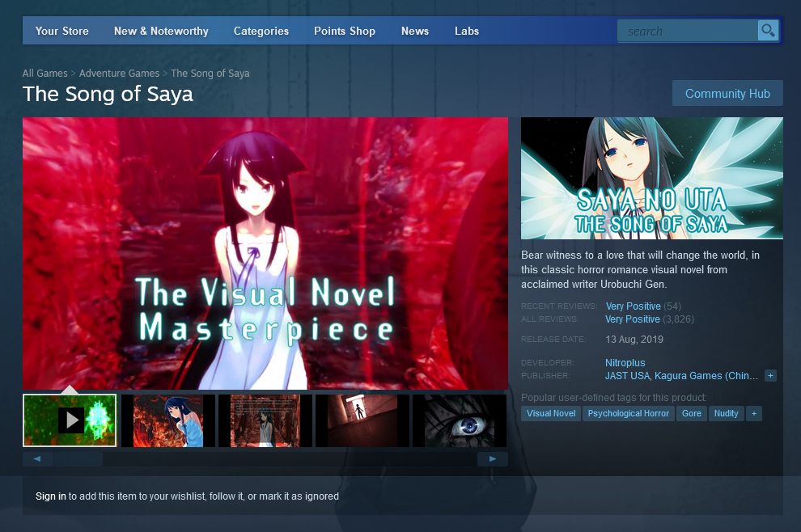
Task: Open Your Store menu
Action: click(x=61, y=32)
